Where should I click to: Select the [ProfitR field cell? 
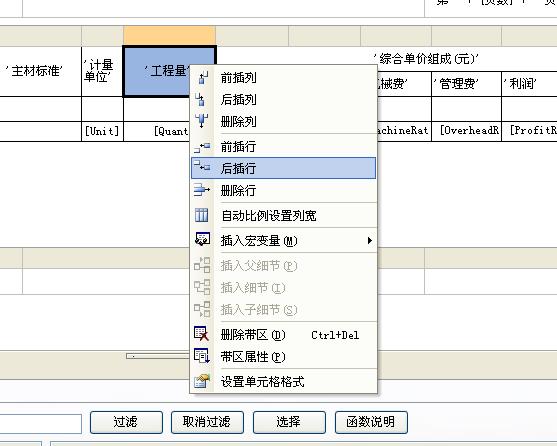pyautogui.click(x=529, y=131)
